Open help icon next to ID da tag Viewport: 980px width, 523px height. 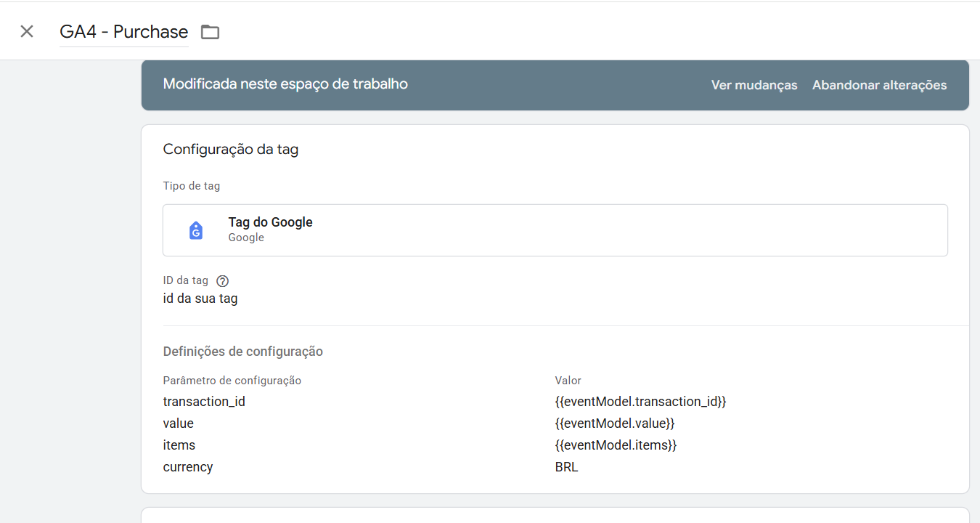(223, 281)
